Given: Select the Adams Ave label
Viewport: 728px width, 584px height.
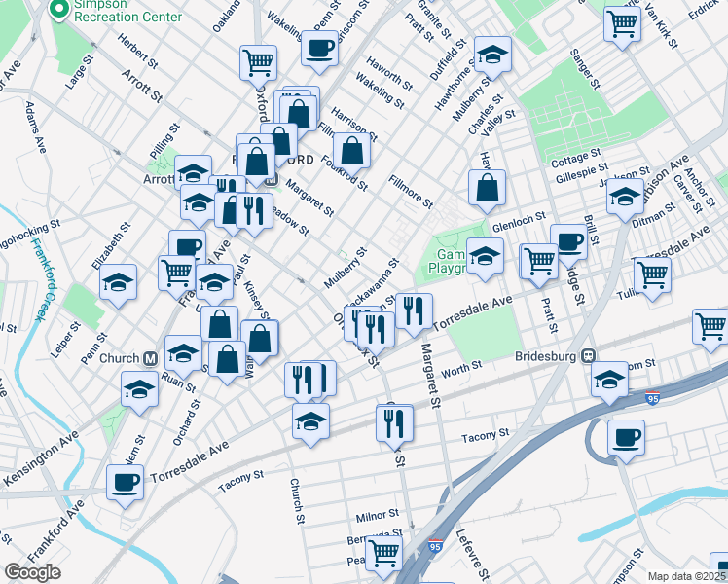Looking at the screenshot, I should pos(36,127).
